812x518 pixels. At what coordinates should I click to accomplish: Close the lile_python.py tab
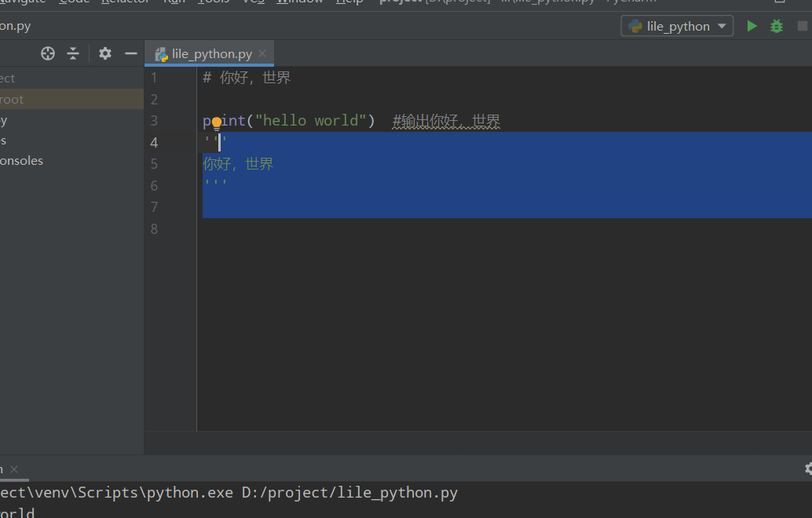(x=262, y=55)
